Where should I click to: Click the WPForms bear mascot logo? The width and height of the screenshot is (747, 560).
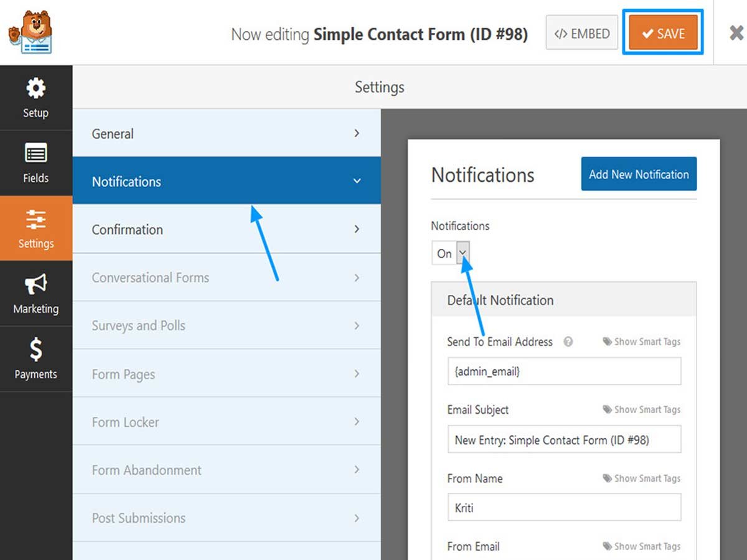30,32
